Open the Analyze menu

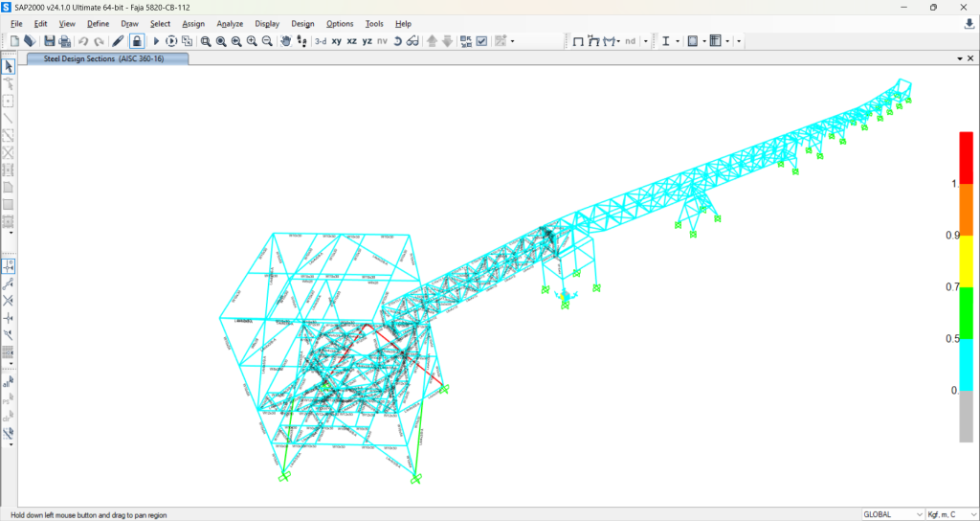click(230, 23)
